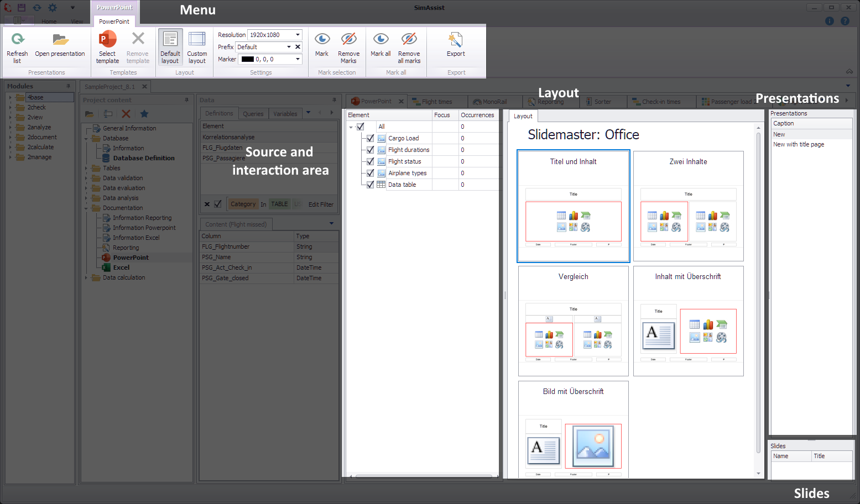Click the Mark all icon
This screenshot has width=860, height=504.
(381, 40)
